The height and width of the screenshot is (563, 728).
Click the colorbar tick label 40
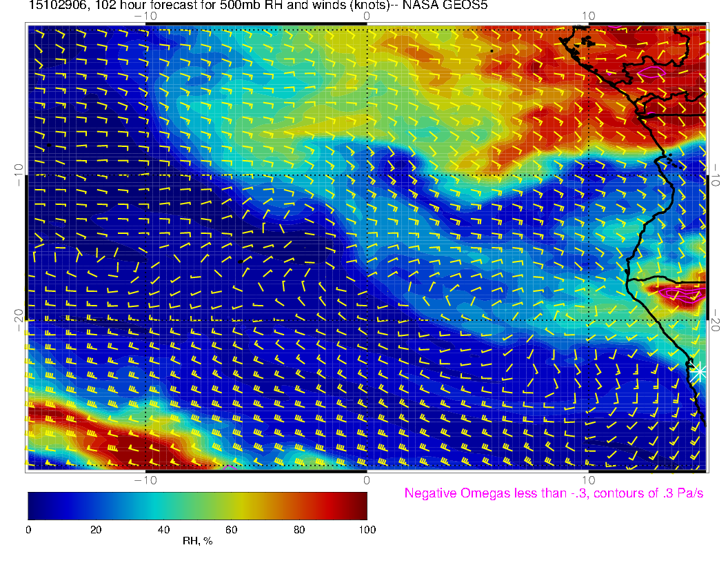coord(163,529)
